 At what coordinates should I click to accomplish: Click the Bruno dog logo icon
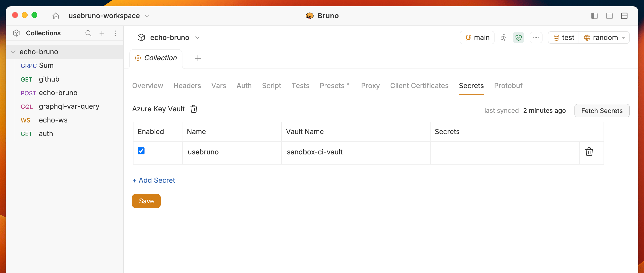point(309,16)
